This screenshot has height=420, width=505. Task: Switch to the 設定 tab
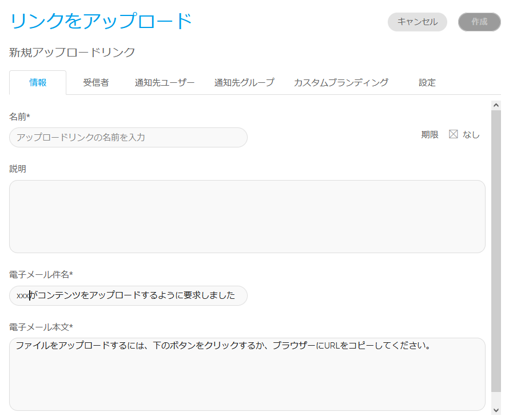[x=427, y=82]
